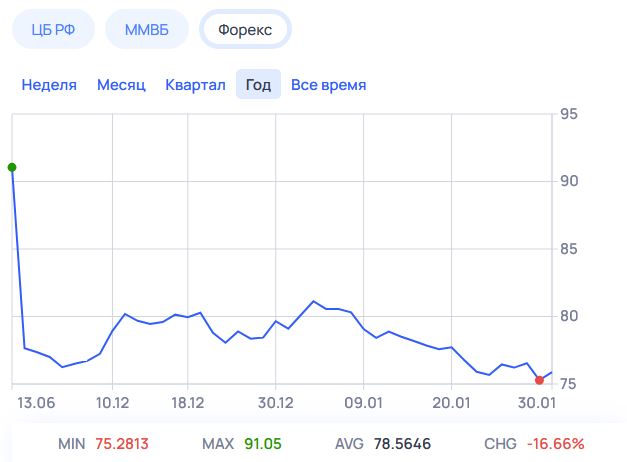Switch chart to Месяц period
The image size is (627, 462).
(x=121, y=85)
